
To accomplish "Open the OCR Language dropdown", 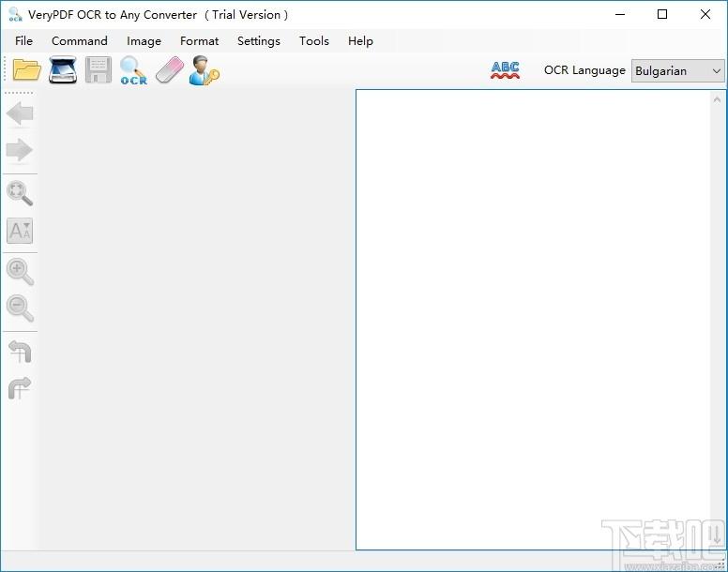I will [677, 71].
